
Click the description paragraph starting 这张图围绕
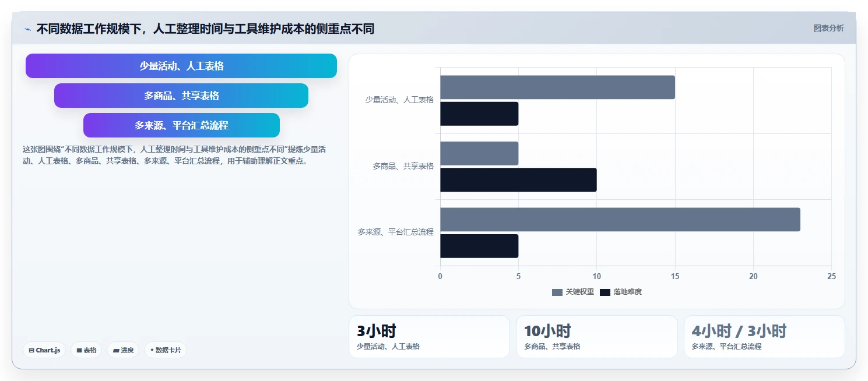[x=174, y=155]
